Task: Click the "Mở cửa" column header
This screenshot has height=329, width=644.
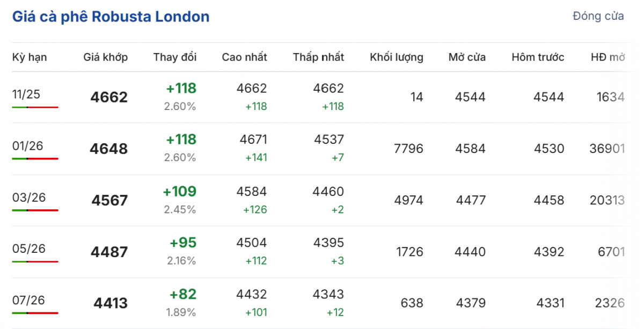Action: [x=467, y=57]
